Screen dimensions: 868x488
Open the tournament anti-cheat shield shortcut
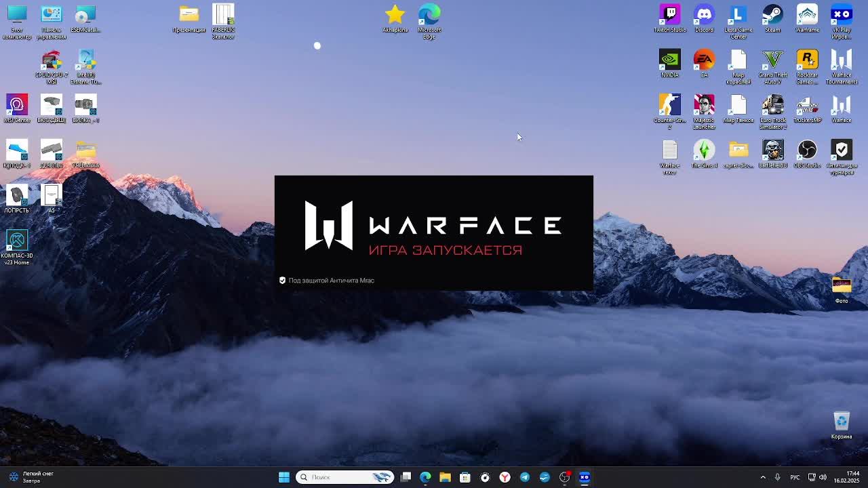pos(842,157)
